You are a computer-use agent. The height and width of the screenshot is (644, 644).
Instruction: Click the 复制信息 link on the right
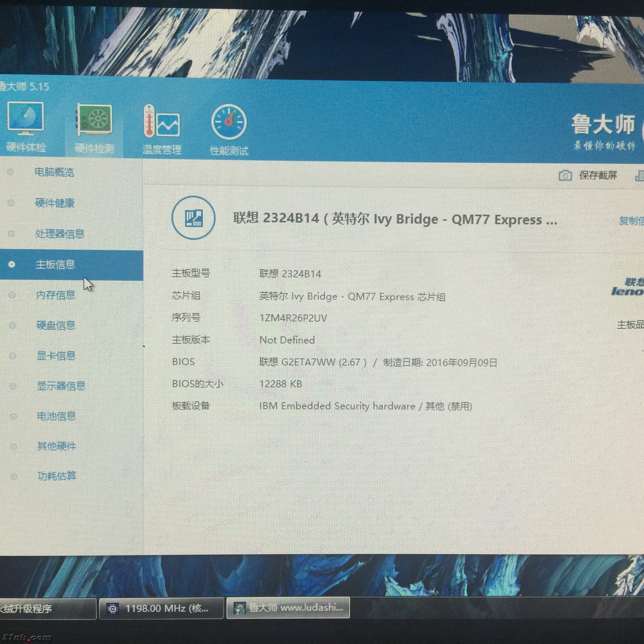(631, 221)
